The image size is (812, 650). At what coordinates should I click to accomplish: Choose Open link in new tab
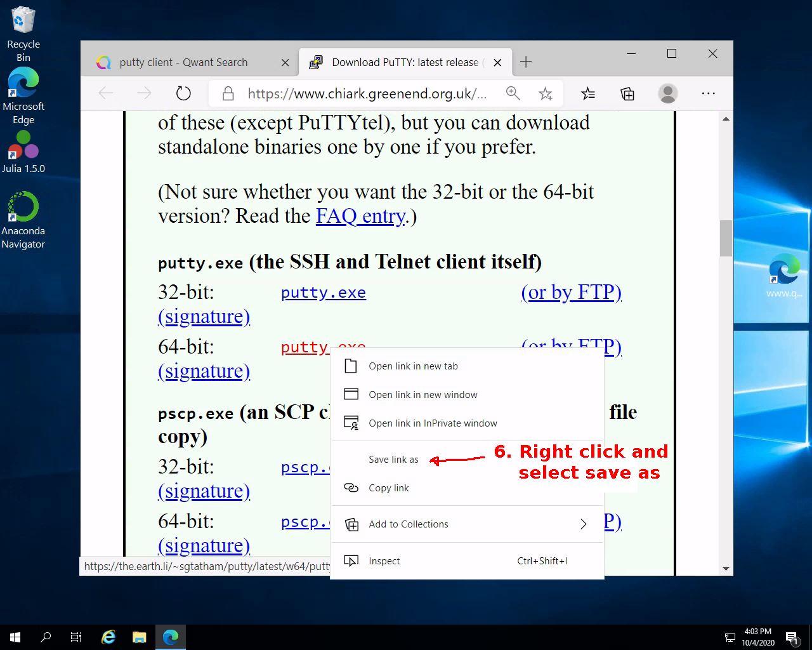[467, 366]
